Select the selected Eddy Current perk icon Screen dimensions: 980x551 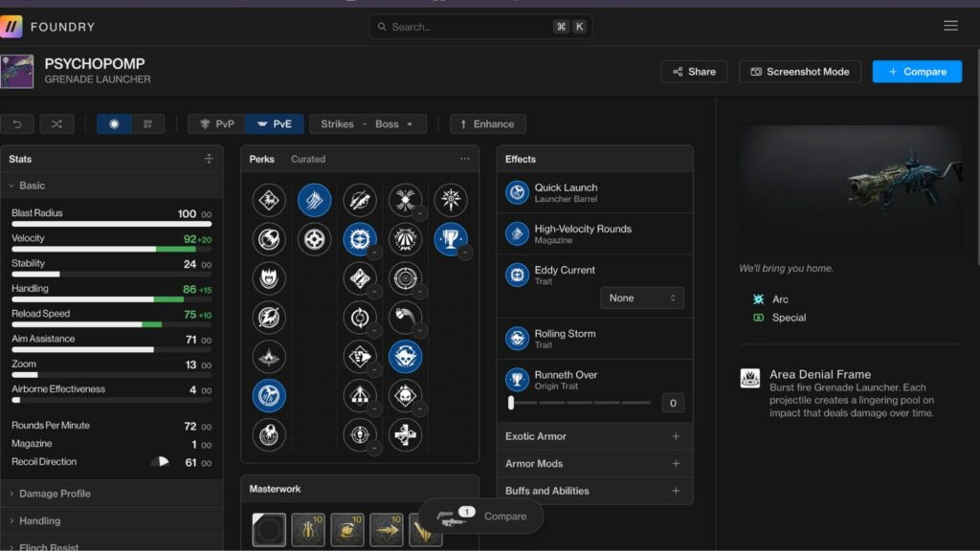tap(360, 238)
